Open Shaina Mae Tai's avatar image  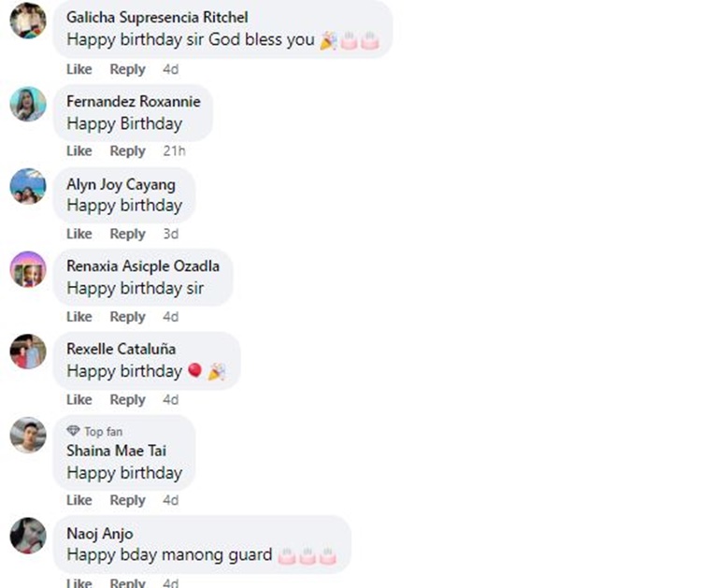(x=28, y=435)
